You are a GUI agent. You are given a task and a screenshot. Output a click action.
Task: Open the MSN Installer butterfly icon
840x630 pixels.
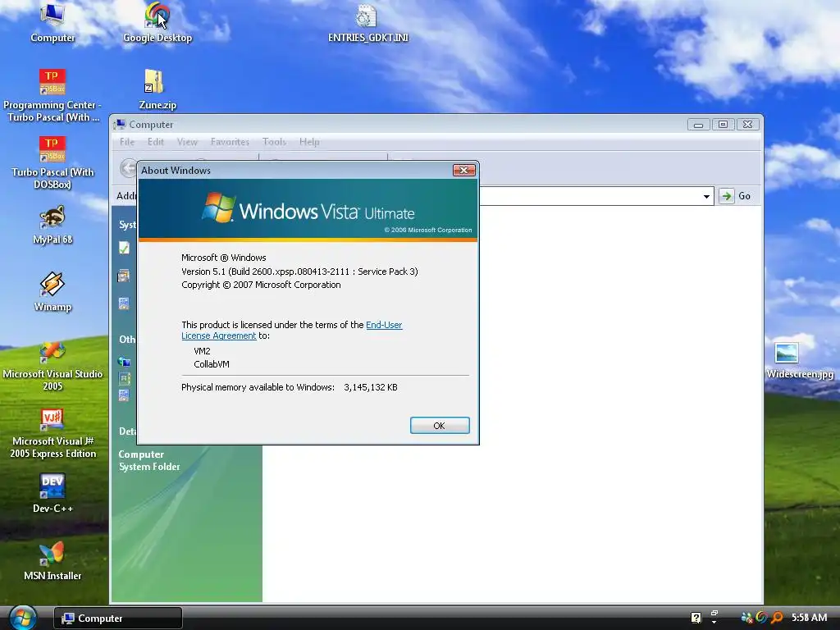pyautogui.click(x=52, y=560)
